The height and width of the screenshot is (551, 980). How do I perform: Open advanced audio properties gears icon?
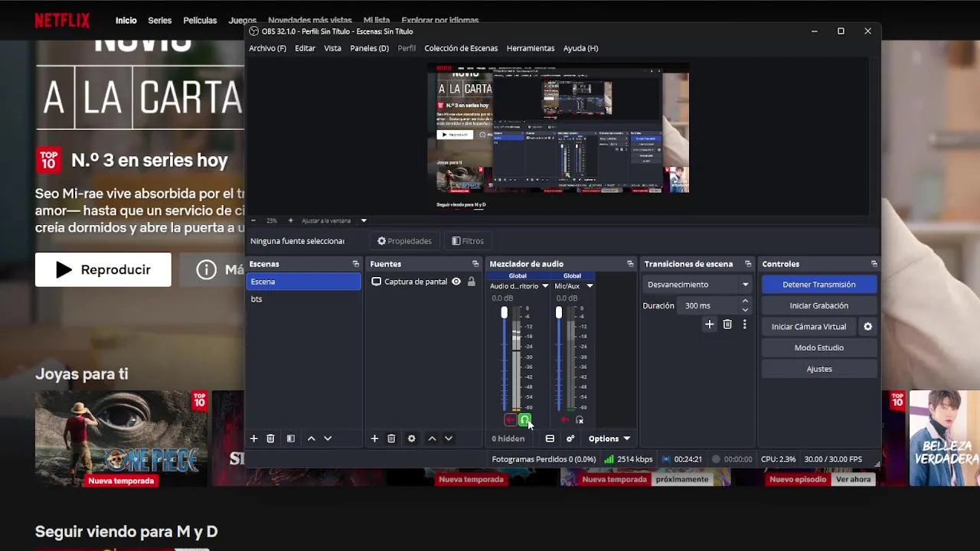(x=570, y=439)
